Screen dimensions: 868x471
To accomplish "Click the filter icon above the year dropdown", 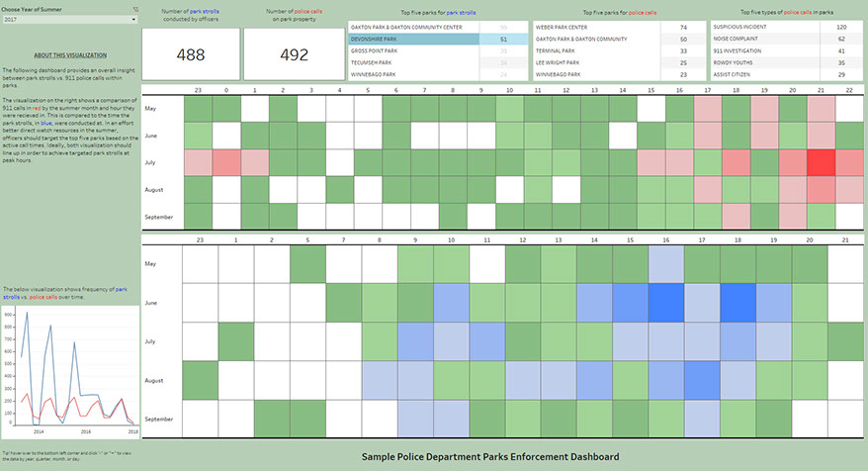I will (x=134, y=9).
